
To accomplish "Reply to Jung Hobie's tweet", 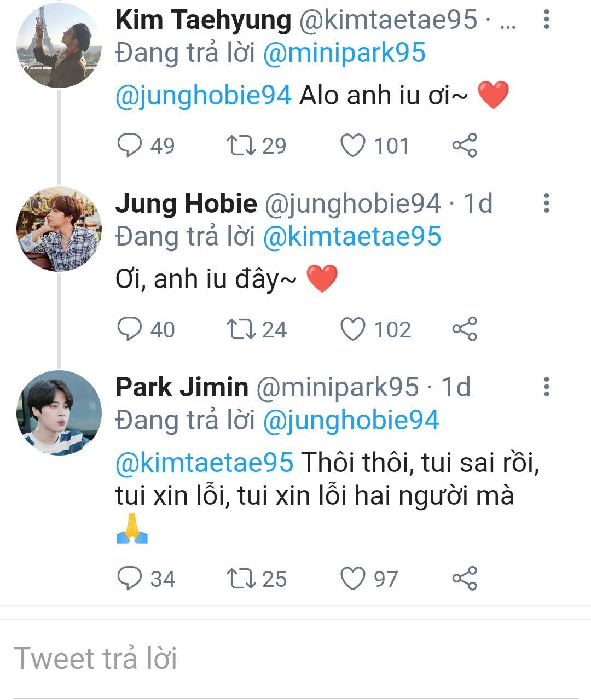I will [x=130, y=329].
